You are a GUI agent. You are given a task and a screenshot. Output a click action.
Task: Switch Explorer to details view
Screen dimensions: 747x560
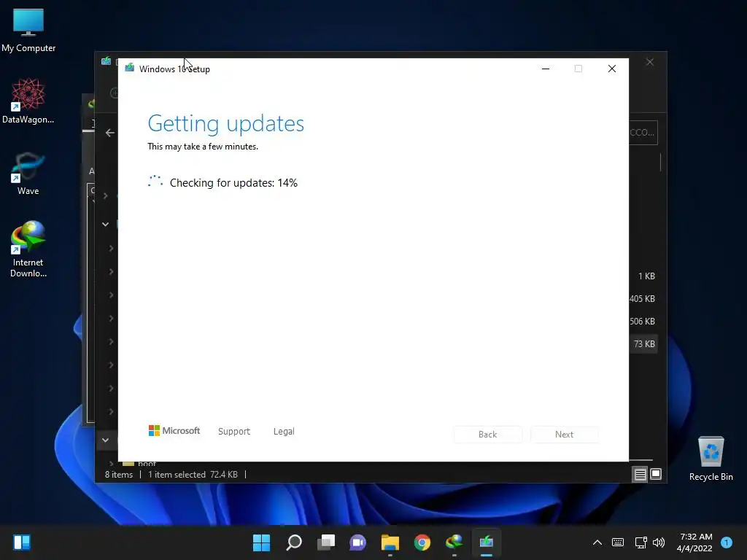tap(640, 474)
